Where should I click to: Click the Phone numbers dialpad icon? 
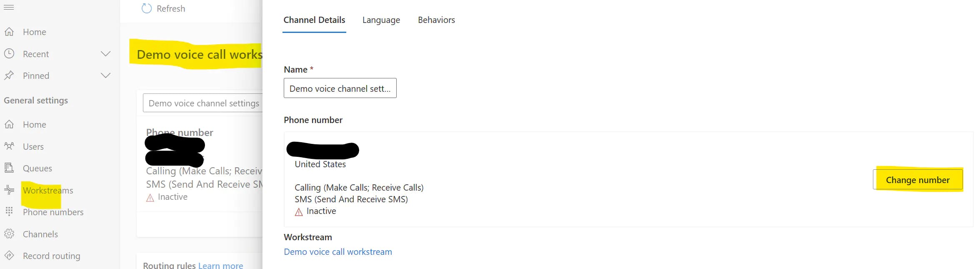pyautogui.click(x=9, y=211)
